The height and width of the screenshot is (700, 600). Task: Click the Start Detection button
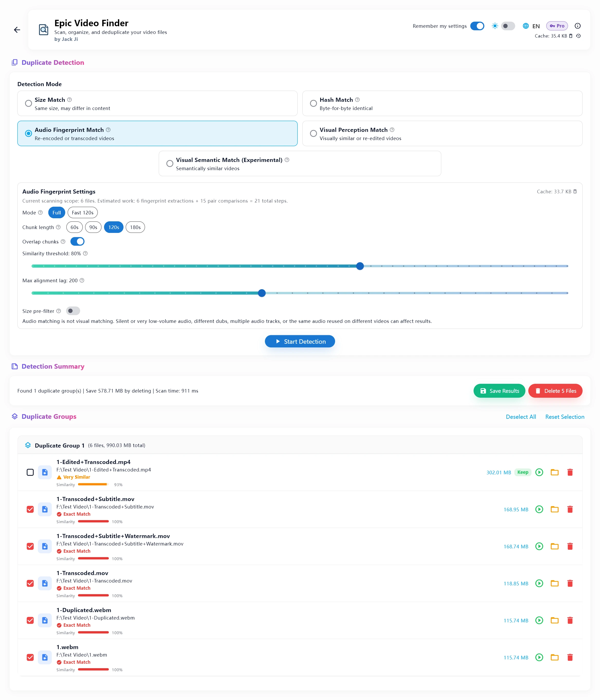click(300, 342)
